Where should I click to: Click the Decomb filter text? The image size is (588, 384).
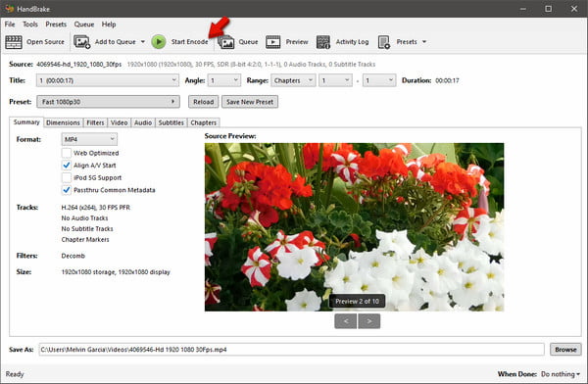point(73,256)
